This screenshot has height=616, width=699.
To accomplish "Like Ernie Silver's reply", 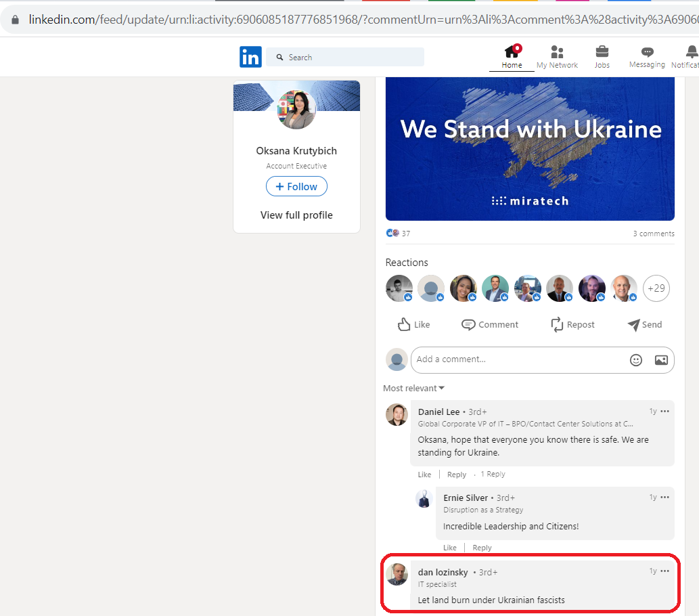I will (450, 548).
